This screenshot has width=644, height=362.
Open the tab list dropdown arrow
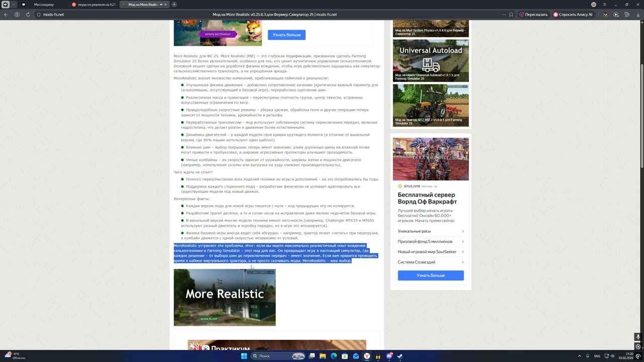14,5
